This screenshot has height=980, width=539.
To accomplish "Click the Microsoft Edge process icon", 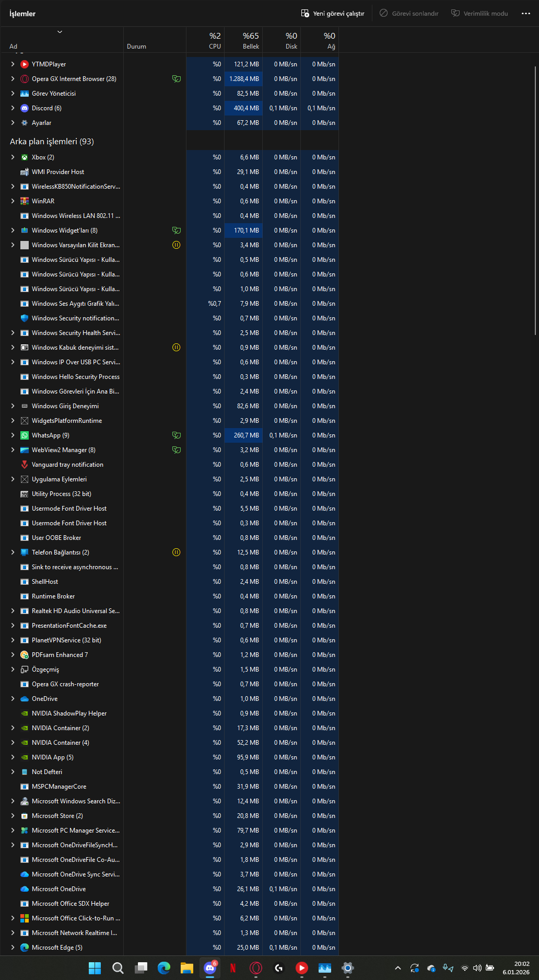I will (x=25, y=948).
